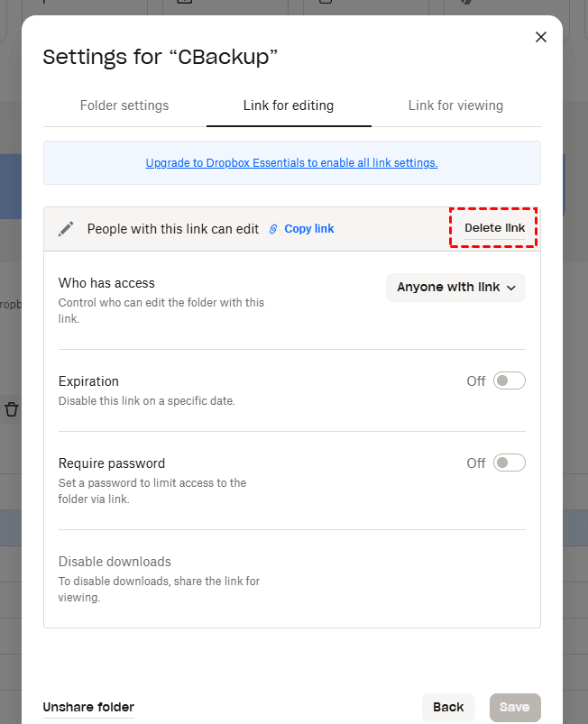Go back with the Back button
The image size is (588, 724).
pyautogui.click(x=448, y=707)
